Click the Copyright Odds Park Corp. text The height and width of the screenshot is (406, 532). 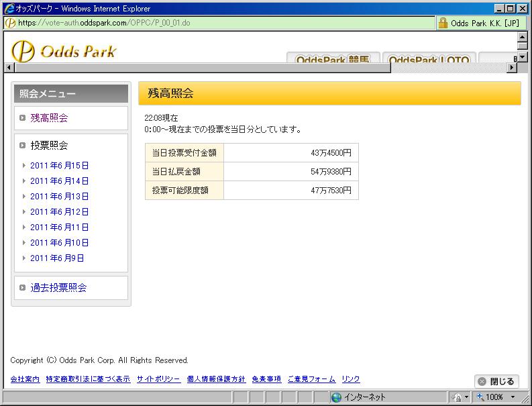coord(99,360)
